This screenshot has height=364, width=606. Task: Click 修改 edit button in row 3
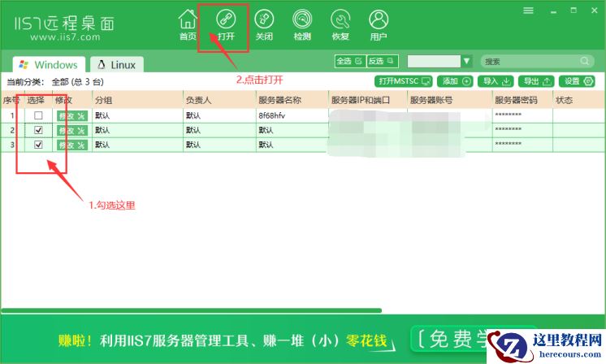(72, 145)
